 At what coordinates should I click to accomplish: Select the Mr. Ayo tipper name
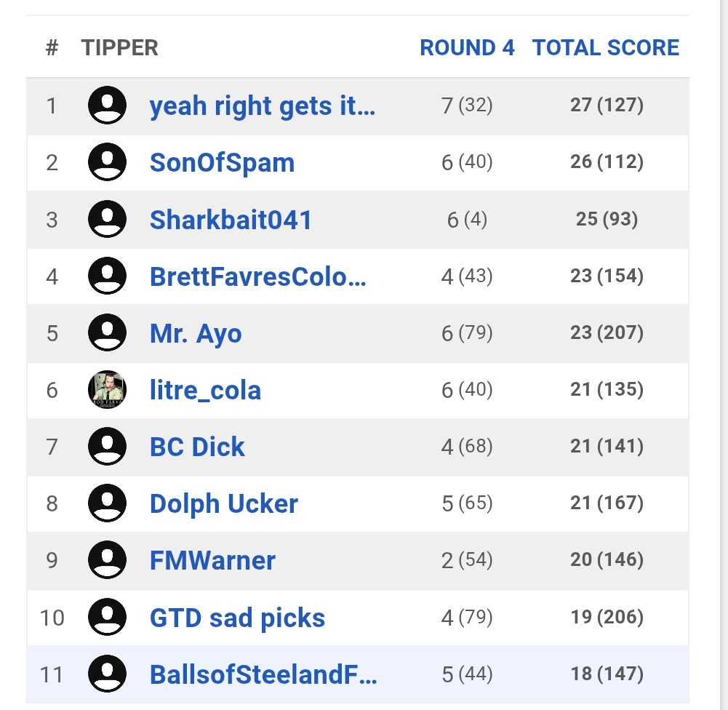pyautogui.click(x=196, y=333)
